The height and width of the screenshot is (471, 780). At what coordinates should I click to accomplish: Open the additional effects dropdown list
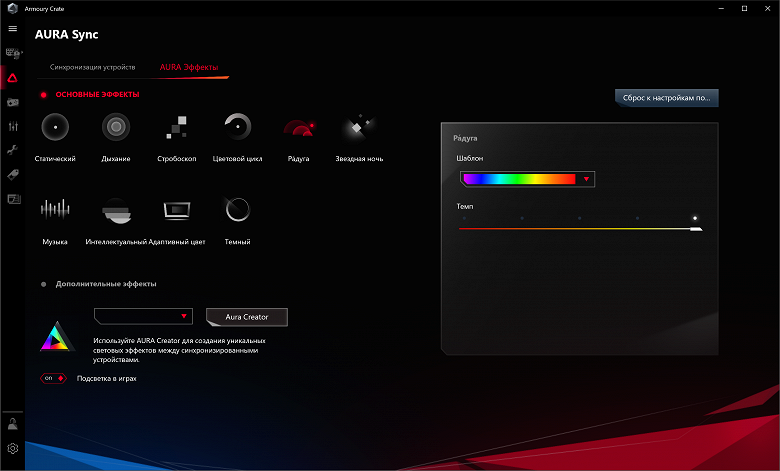[x=143, y=316]
